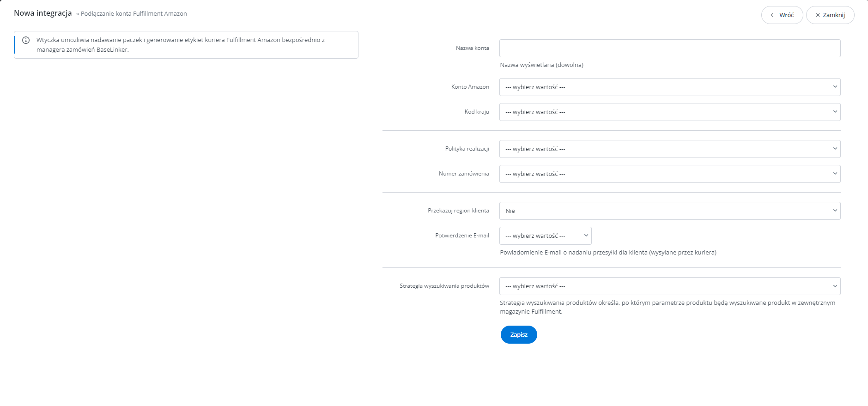Select a value for Numer zamówienia
This screenshot has height=406, width=868.
(670, 174)
